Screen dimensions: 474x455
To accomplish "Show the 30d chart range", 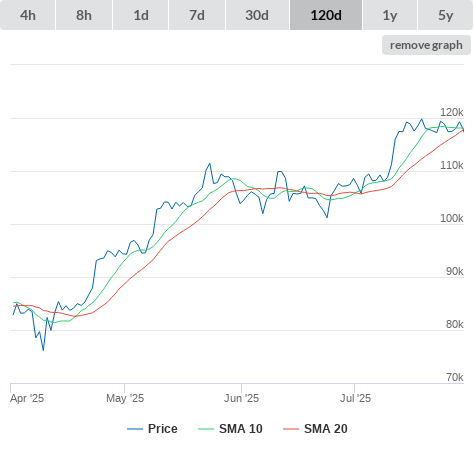I will (257, 15).
